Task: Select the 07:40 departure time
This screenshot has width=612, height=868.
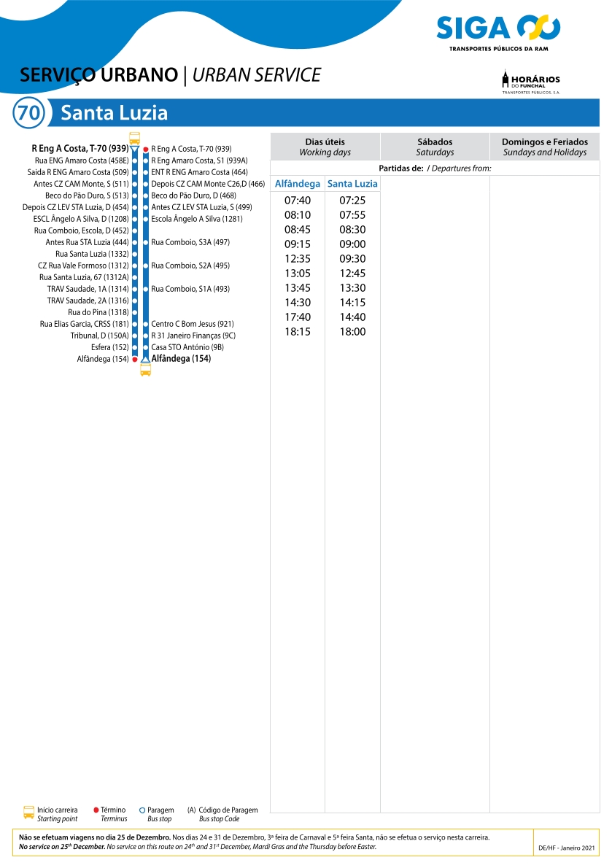Action: pyautogui.click(x=297, y=201)
